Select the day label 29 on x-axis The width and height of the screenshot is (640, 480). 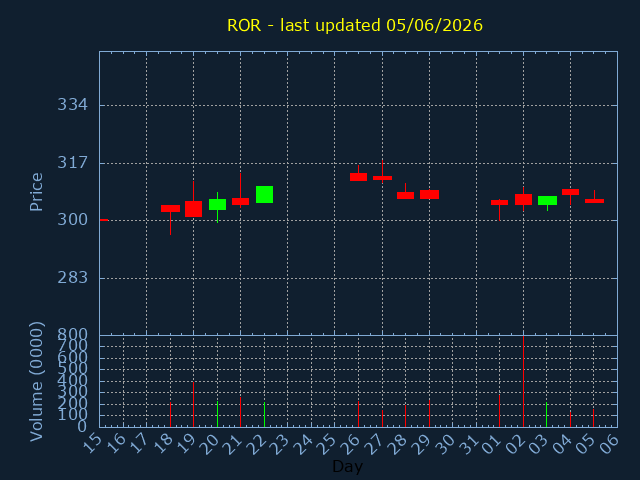[422, 444]
